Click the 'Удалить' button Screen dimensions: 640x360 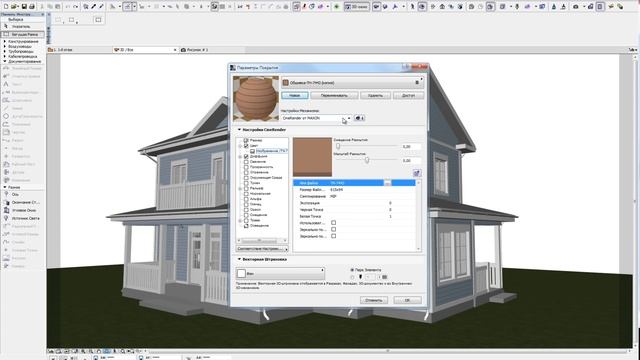pos(375,96)
